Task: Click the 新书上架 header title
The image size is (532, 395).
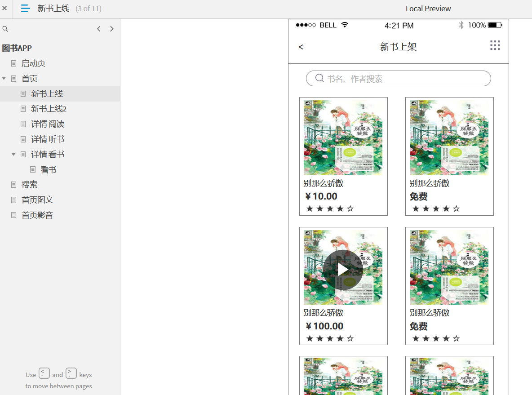Action: pyautogui.click(x=398, y=47)
